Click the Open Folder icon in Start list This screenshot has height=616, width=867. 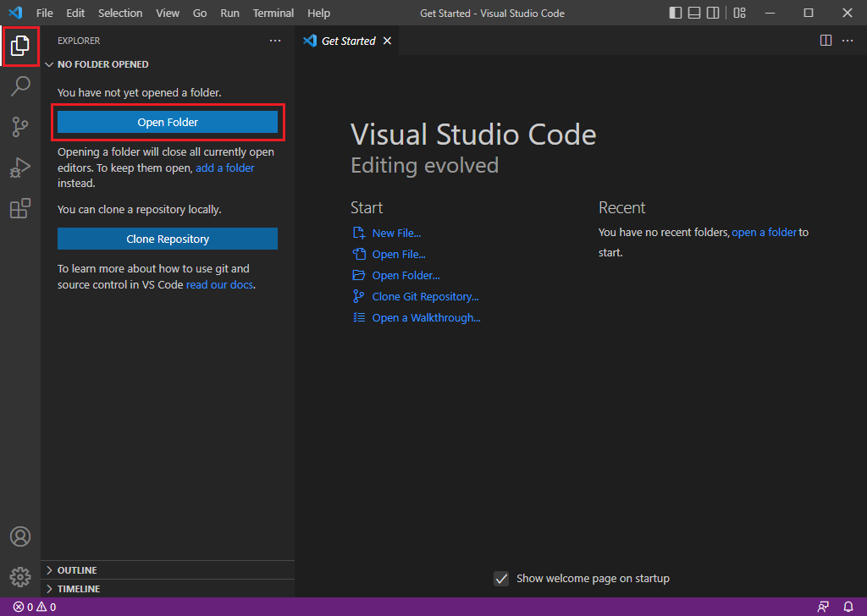pos(359,274)
